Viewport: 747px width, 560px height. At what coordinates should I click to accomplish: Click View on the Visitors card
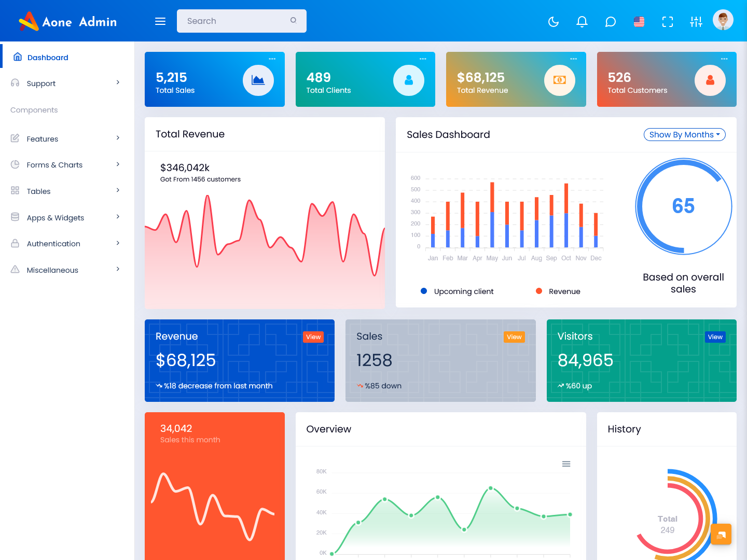point(715,337)
